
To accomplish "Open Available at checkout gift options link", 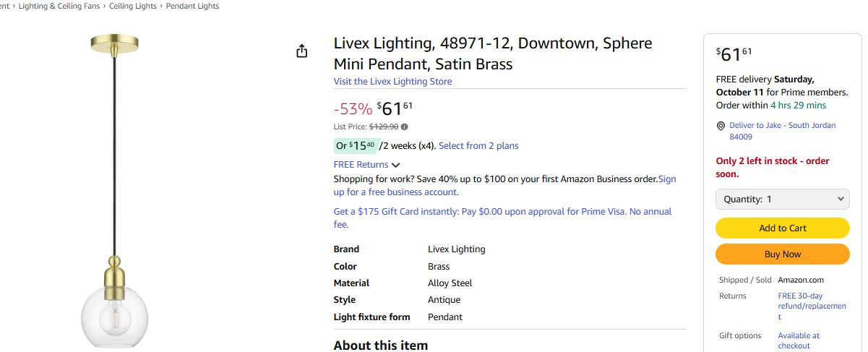I will pos(799,340).
